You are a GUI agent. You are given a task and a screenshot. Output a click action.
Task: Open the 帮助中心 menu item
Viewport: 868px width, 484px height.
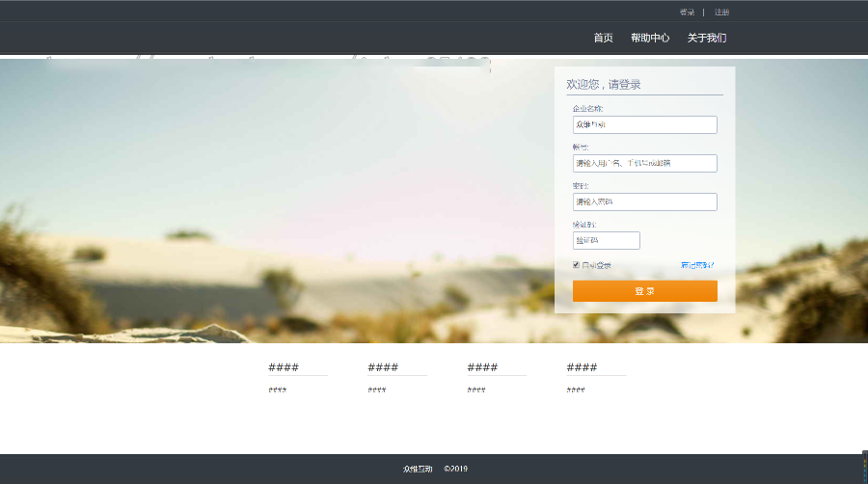(650, 38)
